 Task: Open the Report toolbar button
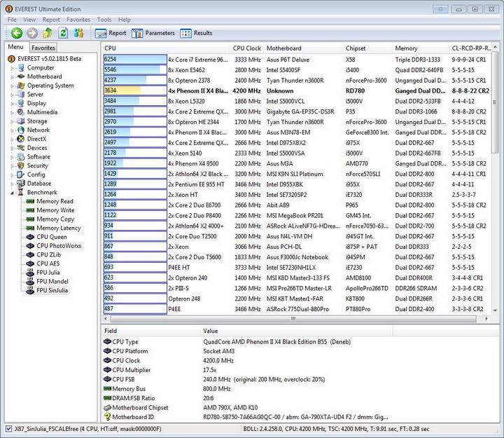111,33
